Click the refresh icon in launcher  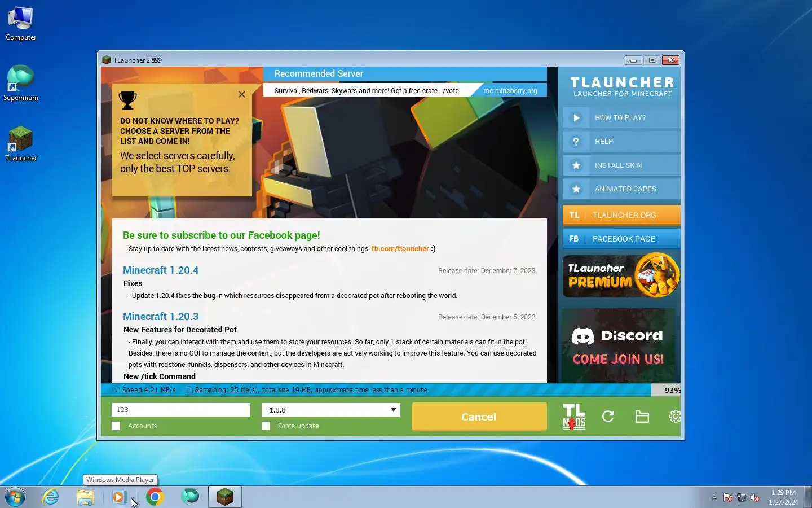(x=608, y=417)
